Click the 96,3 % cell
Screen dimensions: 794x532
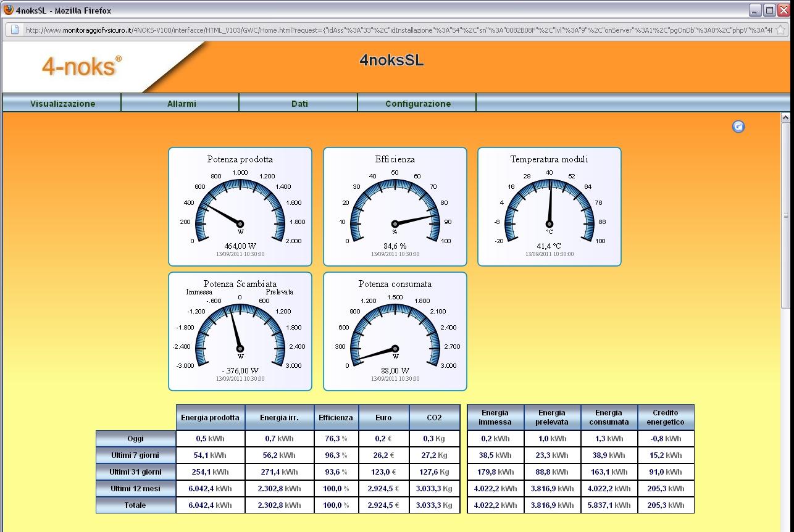336,455
